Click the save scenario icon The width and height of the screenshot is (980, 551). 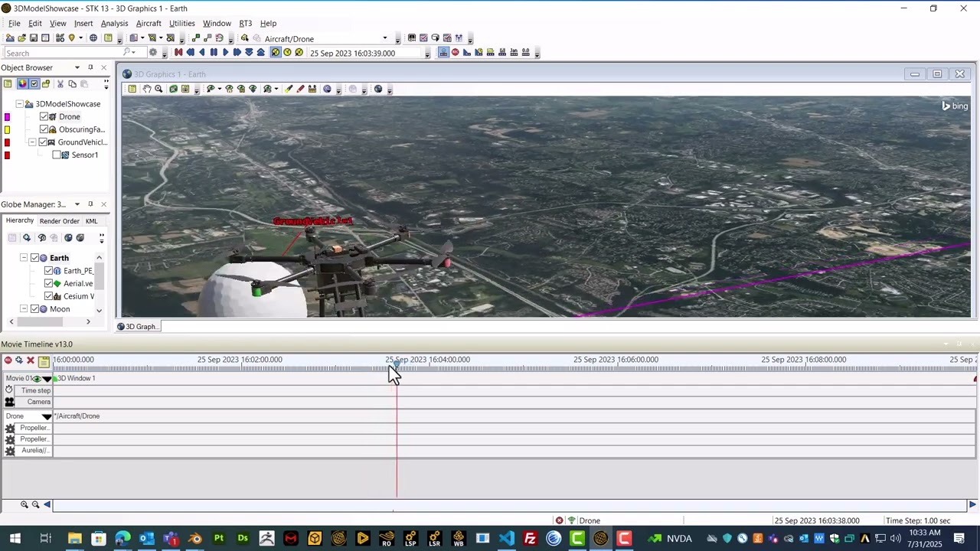tap(33, 38)
